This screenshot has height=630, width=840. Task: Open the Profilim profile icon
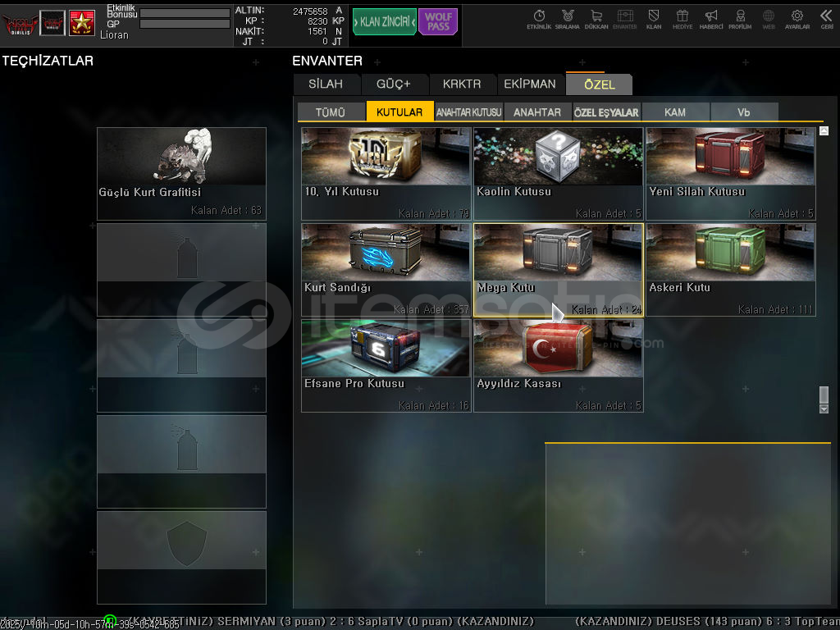tap(740, 19)
